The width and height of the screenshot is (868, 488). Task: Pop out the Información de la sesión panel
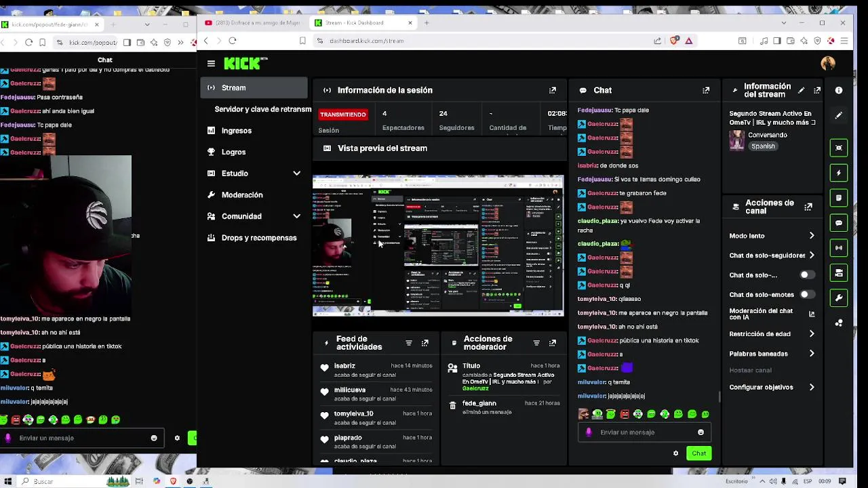tap(553, 90)
